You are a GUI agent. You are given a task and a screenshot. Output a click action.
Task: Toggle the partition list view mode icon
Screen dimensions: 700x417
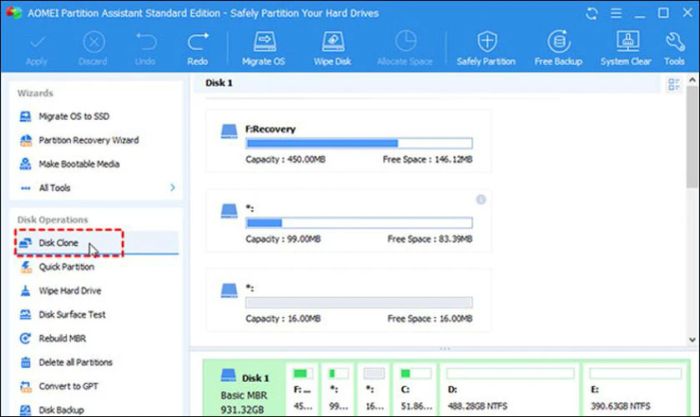pos(673,84)
